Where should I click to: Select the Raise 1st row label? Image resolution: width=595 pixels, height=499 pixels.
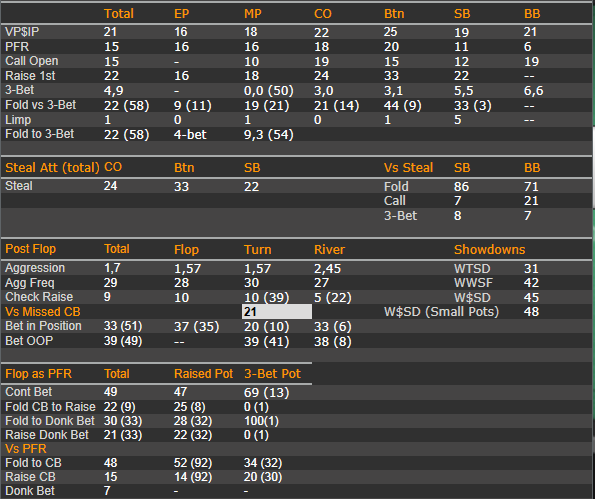(30, 76)
